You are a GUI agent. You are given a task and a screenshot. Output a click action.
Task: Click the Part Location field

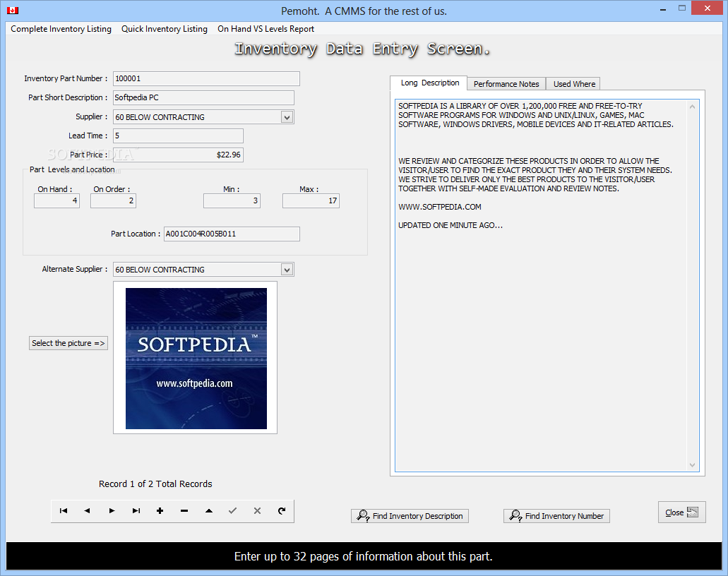pos(232,234)
